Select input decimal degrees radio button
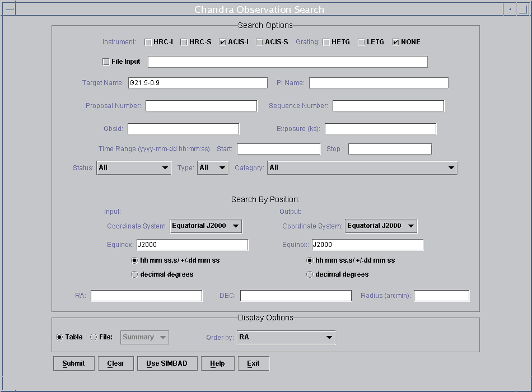The width and height of the screenshot is (532, 392). click(x=134, y=274)
